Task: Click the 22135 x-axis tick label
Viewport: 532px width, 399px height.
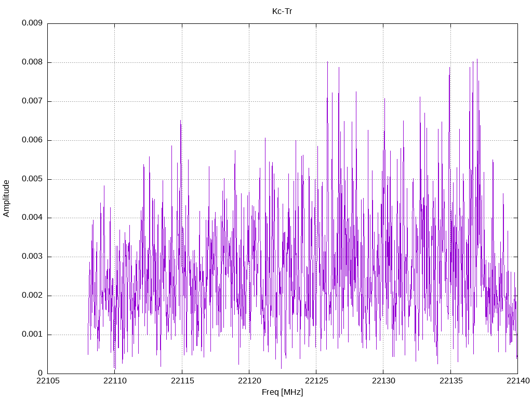Action: pyautogui.click(x=450, y=381)
